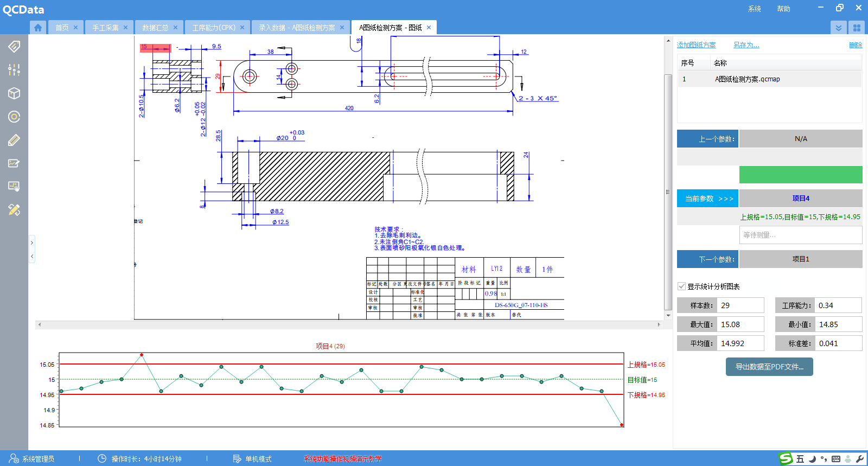Screen dimensions: 868x466
Task: Click the 上一个参数 button
Action: (707, 139)
